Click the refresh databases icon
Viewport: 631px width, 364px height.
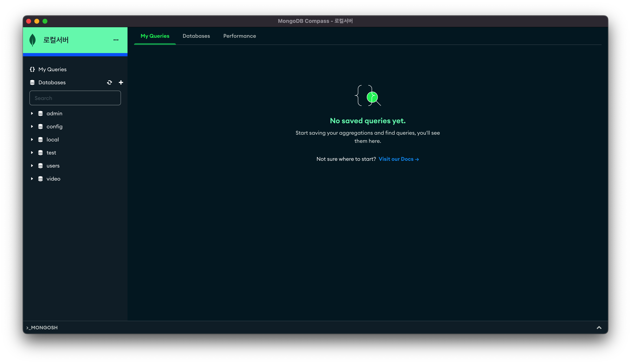[109, 82]
